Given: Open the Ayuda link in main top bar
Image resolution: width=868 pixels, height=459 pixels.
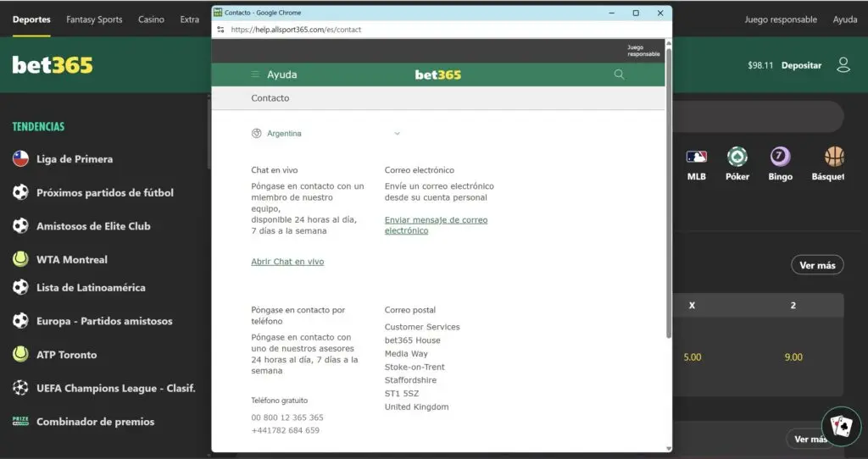Looking at the screenshot, I should coord(845,19).
